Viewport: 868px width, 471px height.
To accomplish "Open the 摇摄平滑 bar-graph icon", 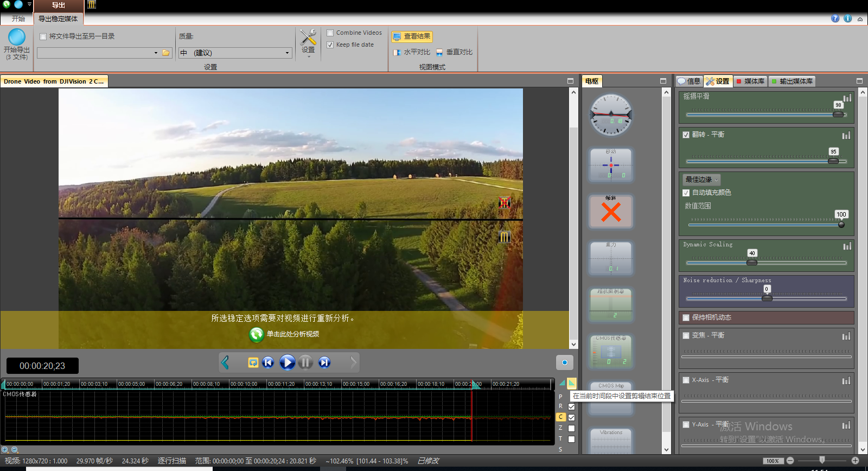I will click(847, 98).
